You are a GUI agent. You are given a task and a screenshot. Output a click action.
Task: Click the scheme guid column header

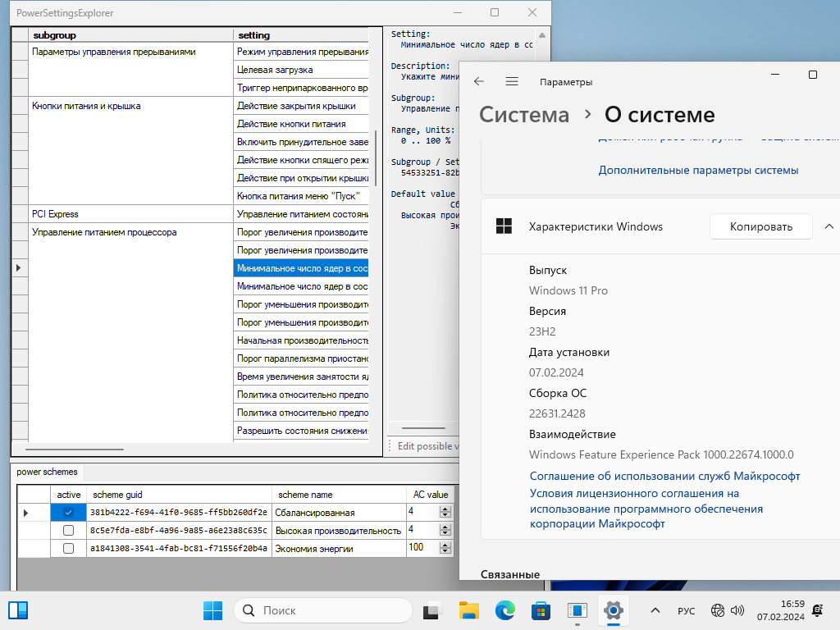tap(180, 495)
